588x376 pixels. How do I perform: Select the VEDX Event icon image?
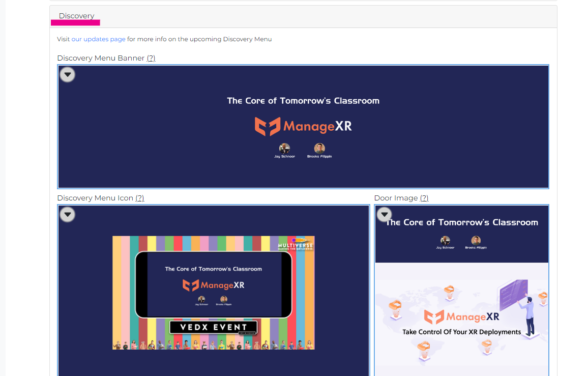pos(213,293)
